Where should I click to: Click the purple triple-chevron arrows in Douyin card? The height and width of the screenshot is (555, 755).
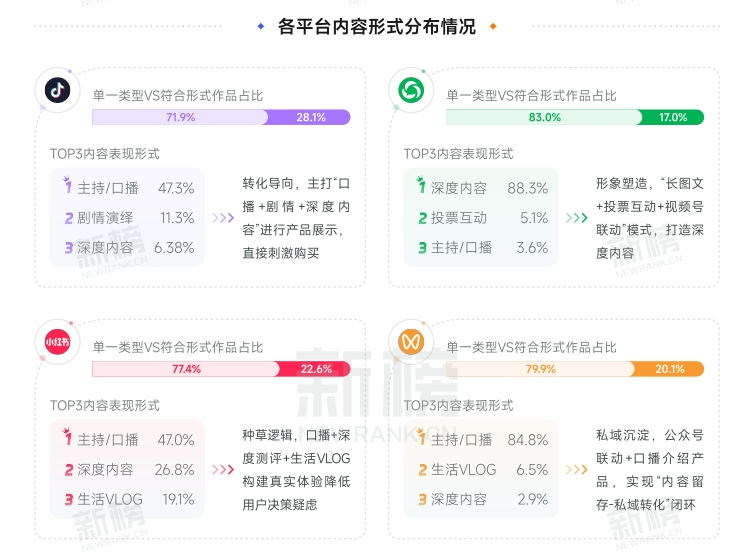[x=223, y=217]
